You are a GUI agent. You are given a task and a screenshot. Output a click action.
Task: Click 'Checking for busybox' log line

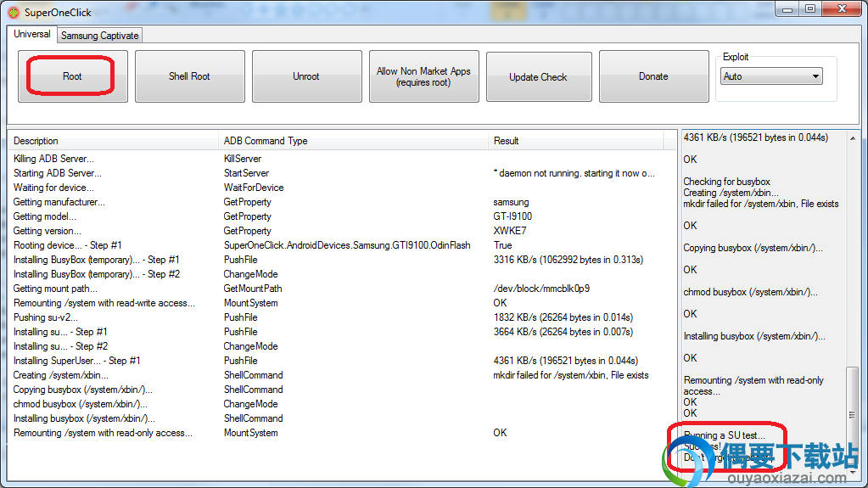[x=727, y=181]
